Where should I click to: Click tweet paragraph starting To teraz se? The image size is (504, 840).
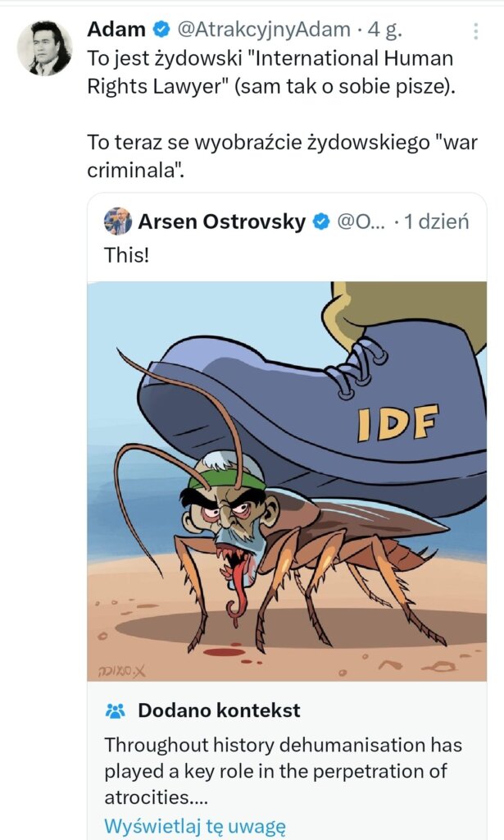tap(283, 157)
